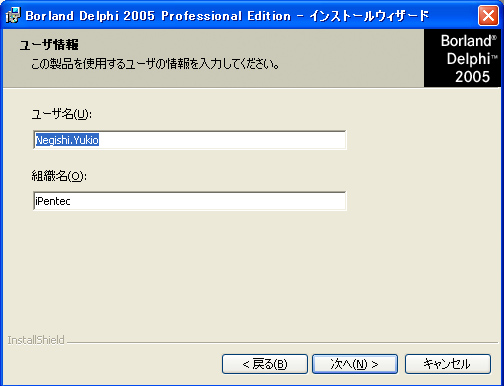The image size is (504, 386).
Task: Click the 組織名(O): label
Action: click(x=59, y=176)
